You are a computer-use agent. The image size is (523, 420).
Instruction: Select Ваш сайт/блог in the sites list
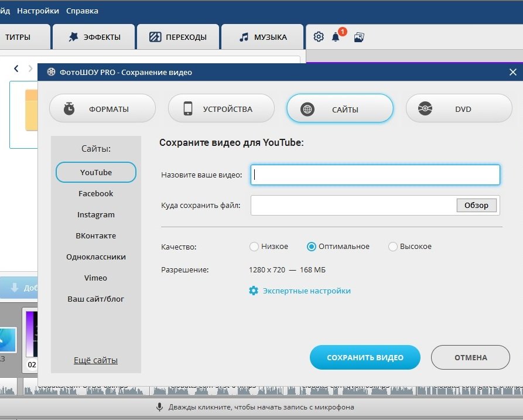pos(96,299)
